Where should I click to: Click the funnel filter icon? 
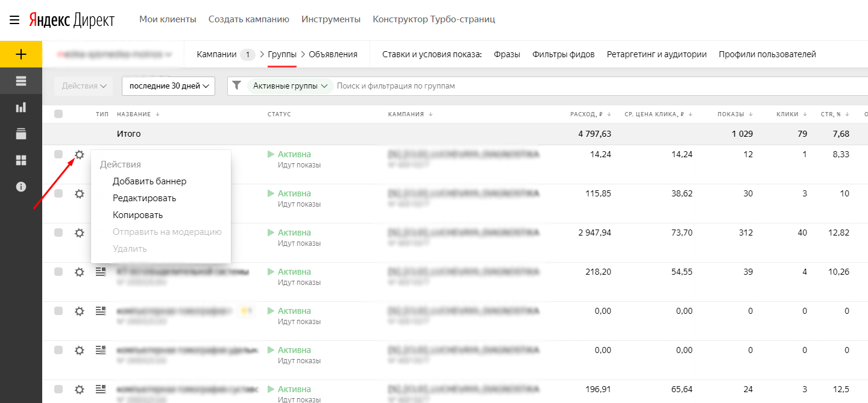237,86
